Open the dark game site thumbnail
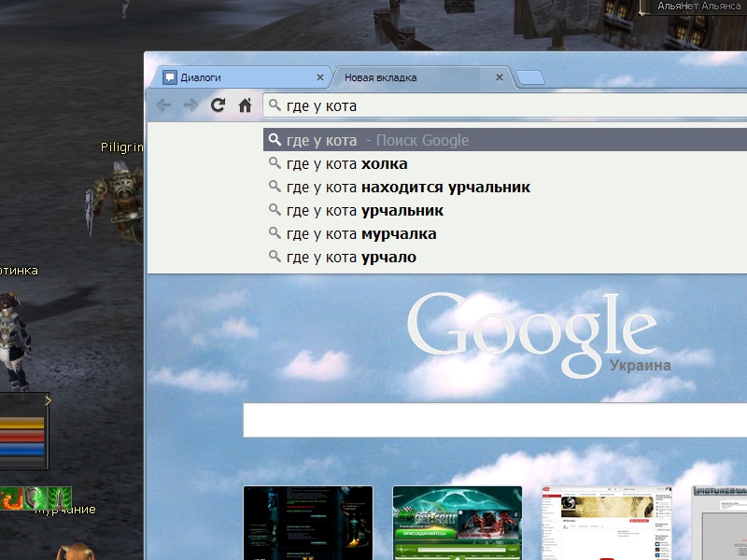 coord(308,523)
